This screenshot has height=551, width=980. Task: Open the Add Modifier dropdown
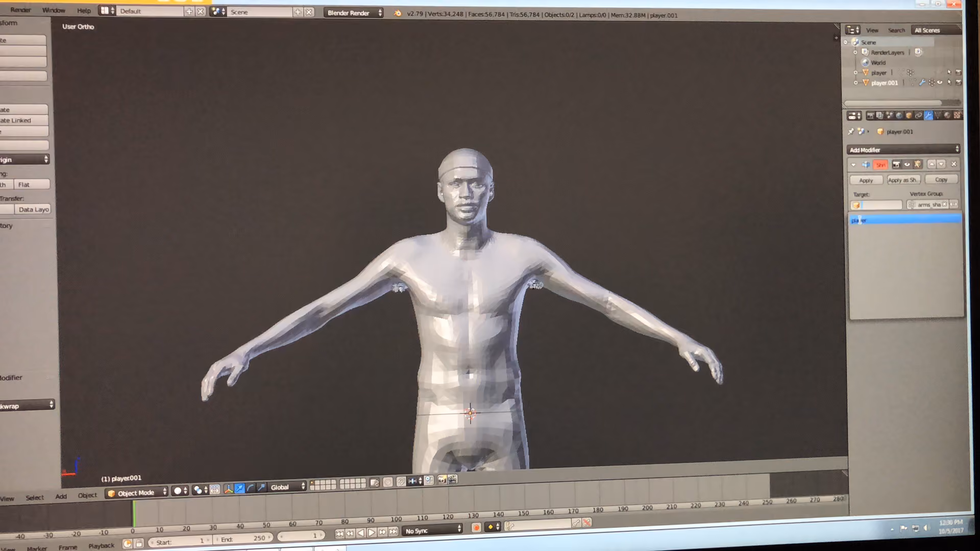(x=903, y=149)
